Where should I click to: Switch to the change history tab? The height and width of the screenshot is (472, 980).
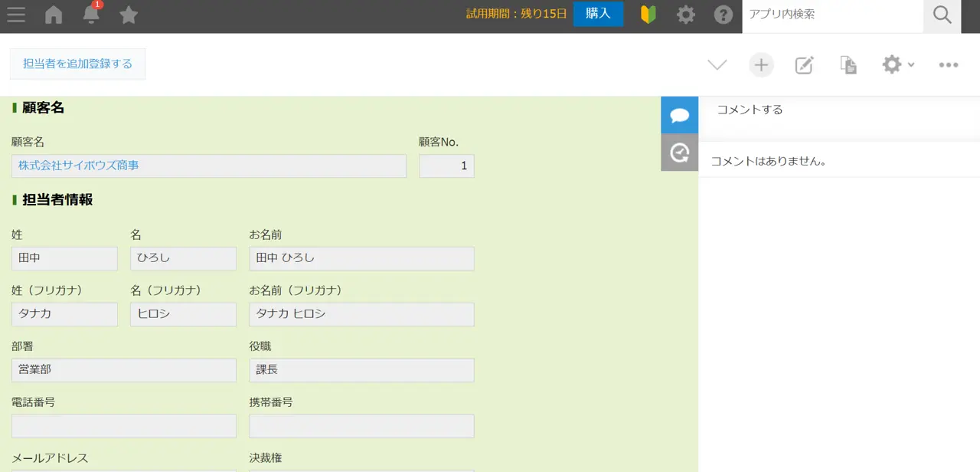coord(679,152)
